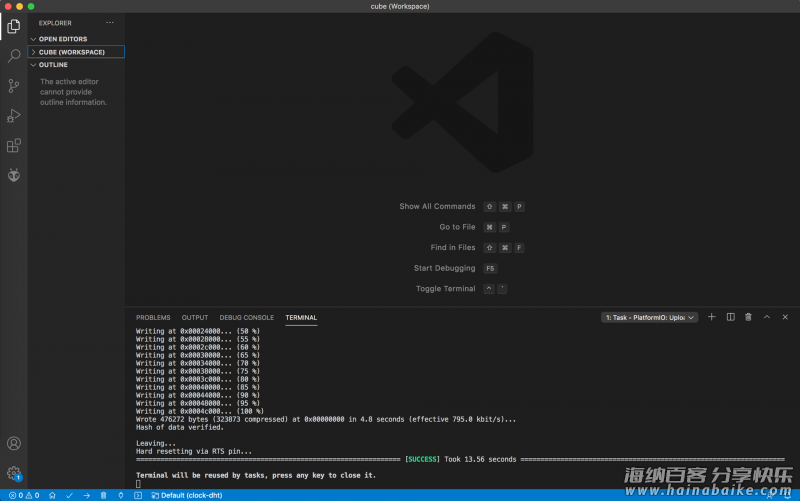Click the Toggle Terminal hint
The width and height of the screenshot is (800, 501).
point(445,289)
